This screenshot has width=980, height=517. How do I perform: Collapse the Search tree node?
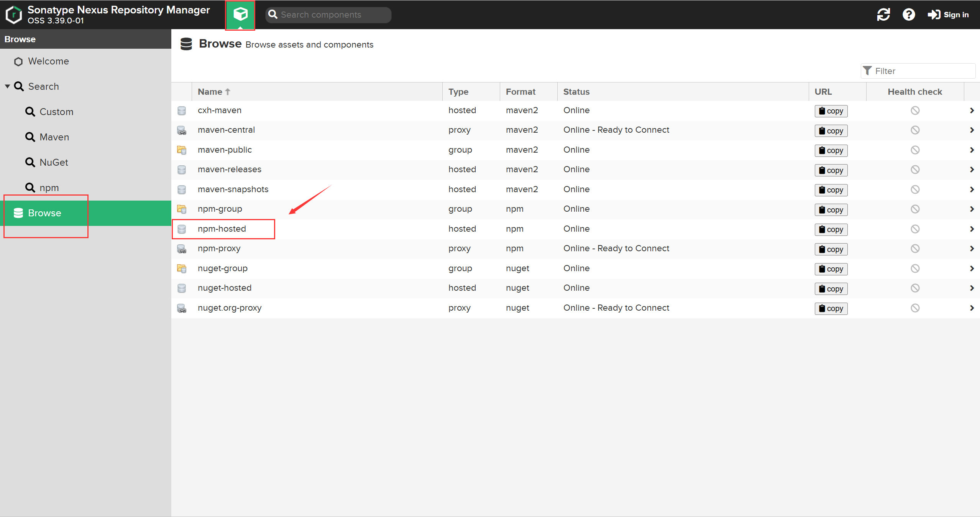(x=7, y=86)
